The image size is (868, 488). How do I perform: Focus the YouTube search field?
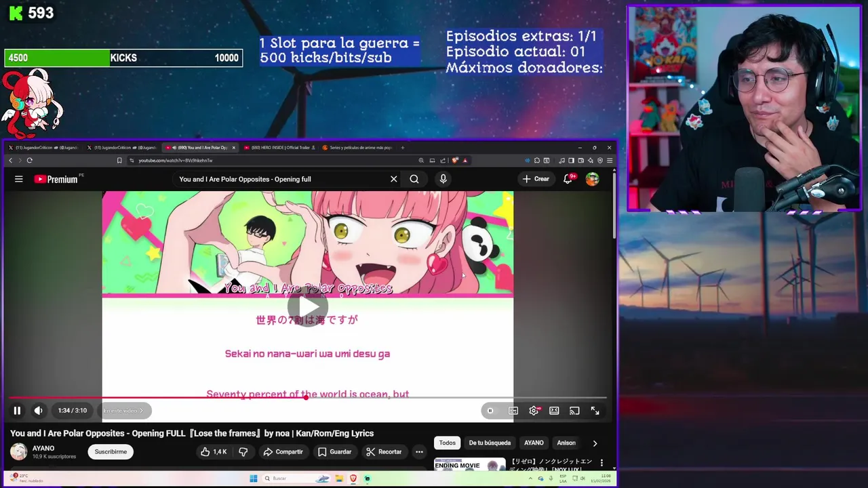pos(279,179)
